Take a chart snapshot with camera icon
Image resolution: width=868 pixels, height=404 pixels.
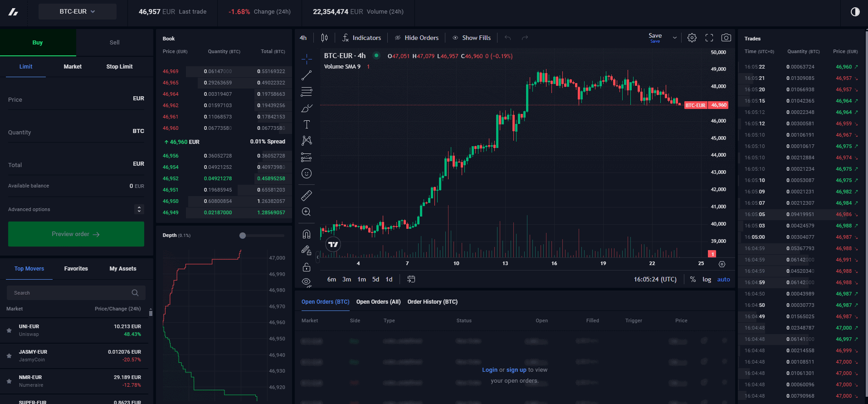click(x=726, y=38)
